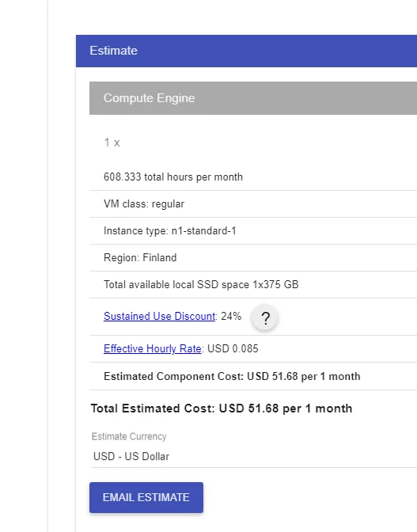The height and width of the screenshot is (532, 417).
Task: Open the Estimate Currency dropdown
Action: click(254, 457)
